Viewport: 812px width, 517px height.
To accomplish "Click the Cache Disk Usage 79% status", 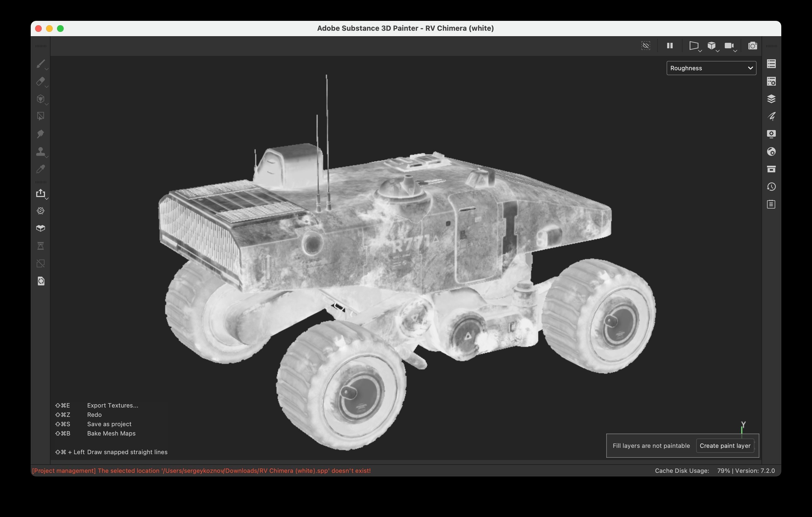I will click(692, 470).
